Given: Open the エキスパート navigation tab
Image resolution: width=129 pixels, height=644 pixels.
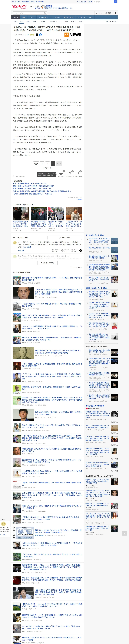Looking at the screenshot, I should (43, 17).
